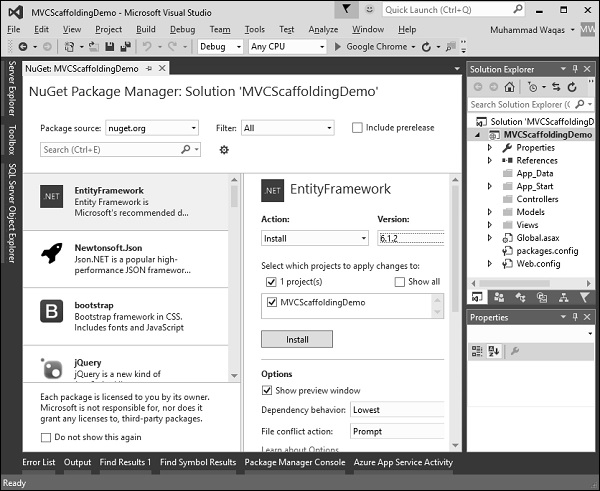The image size is (600, 491).
Task: Click the package list vertical scrollbar
Action: point(234,278)
